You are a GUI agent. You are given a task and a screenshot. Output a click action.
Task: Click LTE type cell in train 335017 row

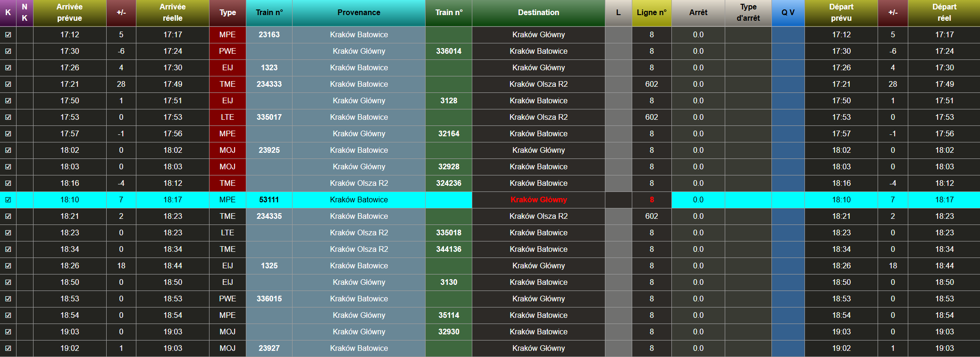(227, 117)
